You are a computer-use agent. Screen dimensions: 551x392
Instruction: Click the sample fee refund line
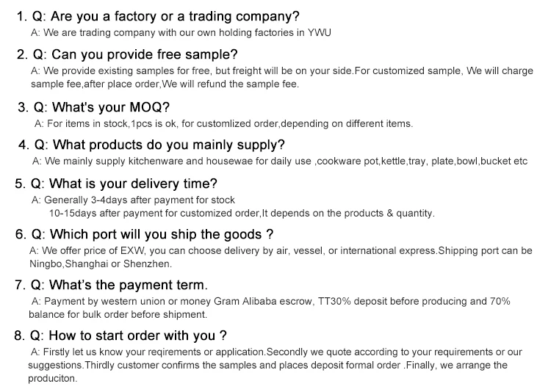click(x=165, y=84)
